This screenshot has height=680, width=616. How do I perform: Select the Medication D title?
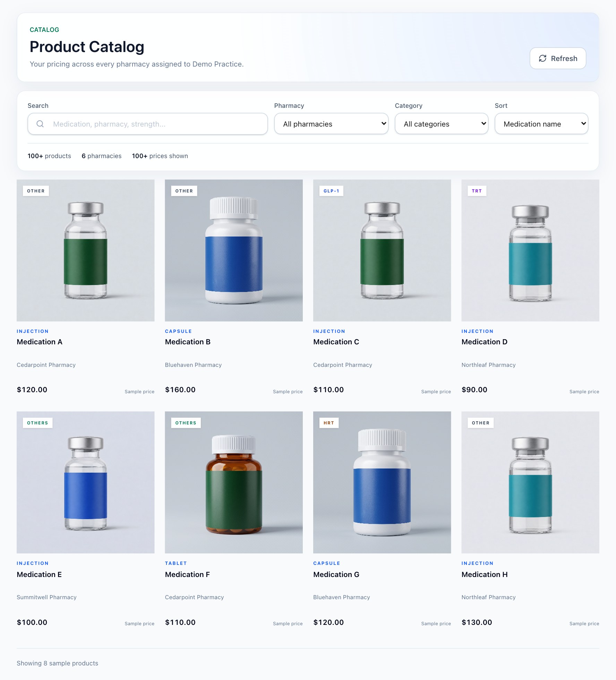click(x=485, y=342)
